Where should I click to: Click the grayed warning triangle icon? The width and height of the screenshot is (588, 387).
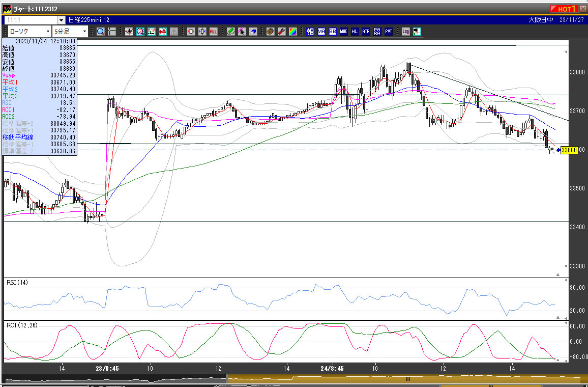174,32
